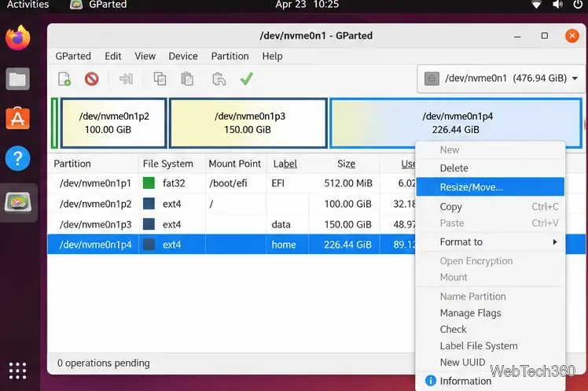Click Information icon in context menu

(431, 381)
